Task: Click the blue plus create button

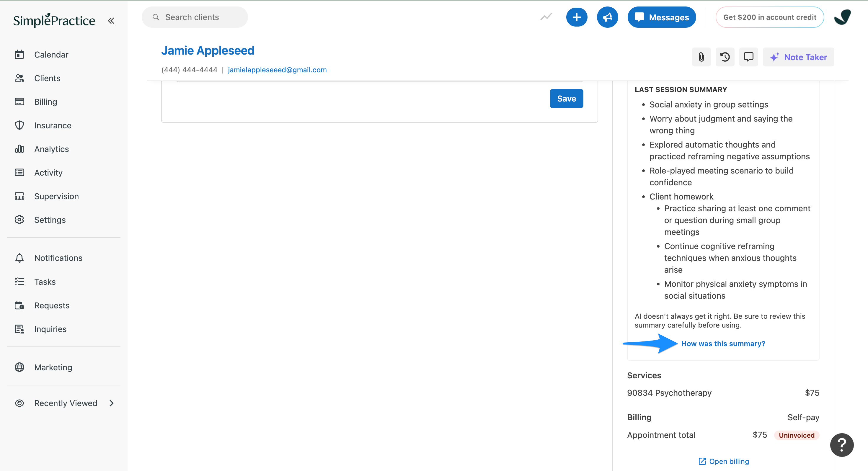Action: click(577, 17)
